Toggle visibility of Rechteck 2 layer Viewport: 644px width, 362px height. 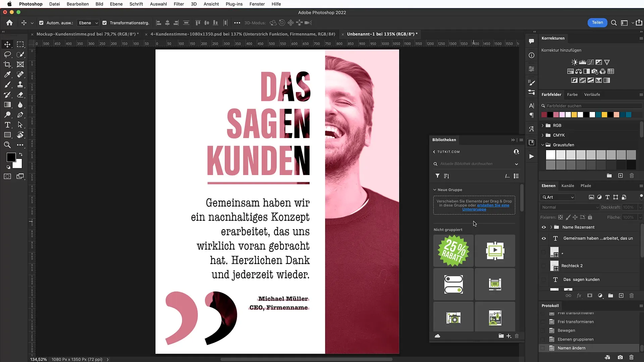click(x=543, y=265)
